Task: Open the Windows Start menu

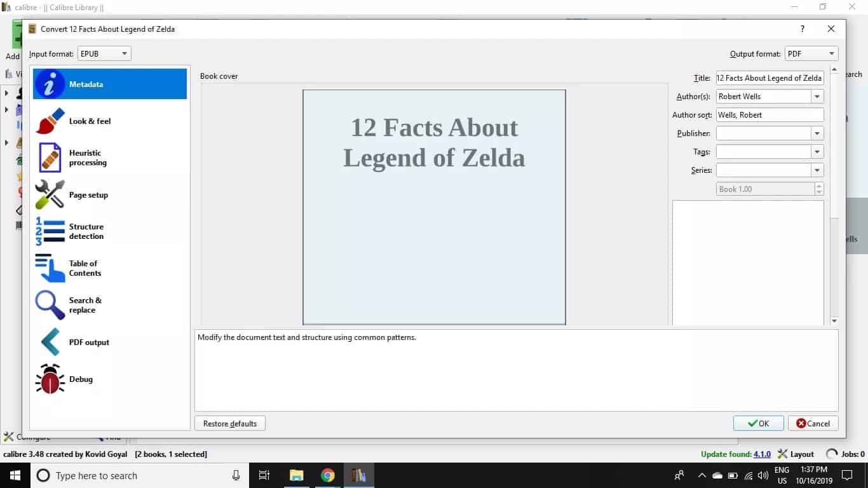Action: [x=15, y=475]
